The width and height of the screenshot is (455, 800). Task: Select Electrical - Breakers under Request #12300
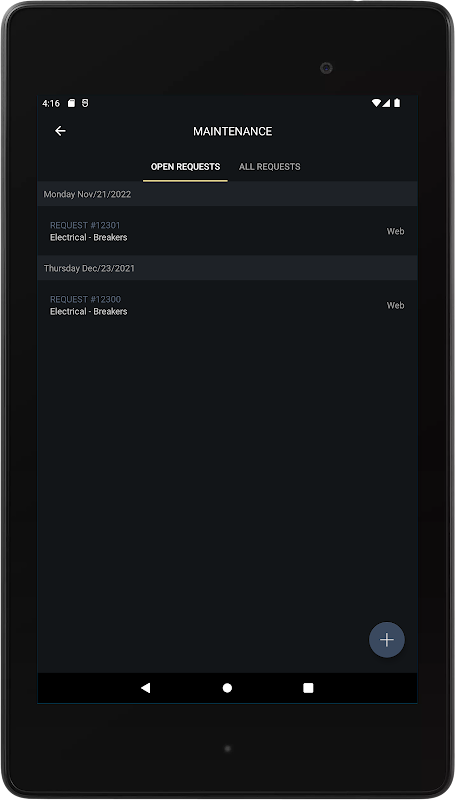coord(88,311)
